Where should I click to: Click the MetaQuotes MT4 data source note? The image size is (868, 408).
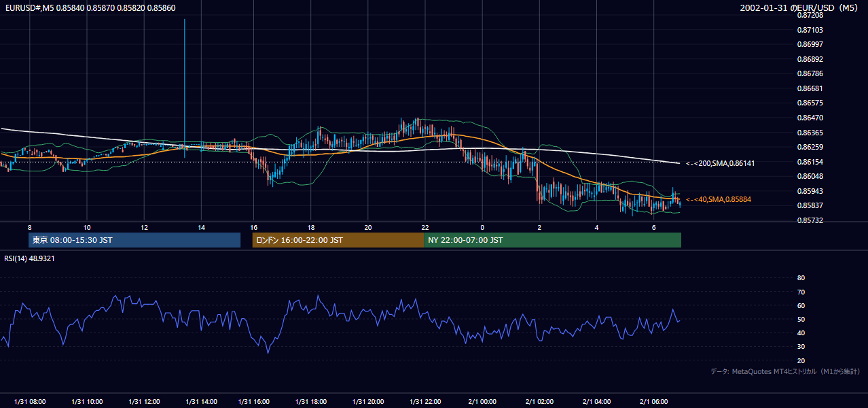pos(785,371)
